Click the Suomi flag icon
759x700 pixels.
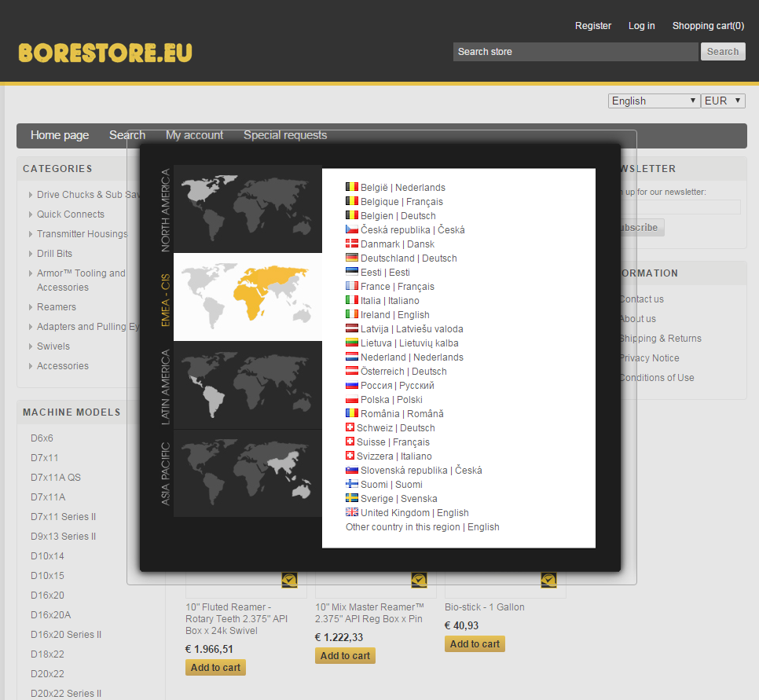coord(352,484)
